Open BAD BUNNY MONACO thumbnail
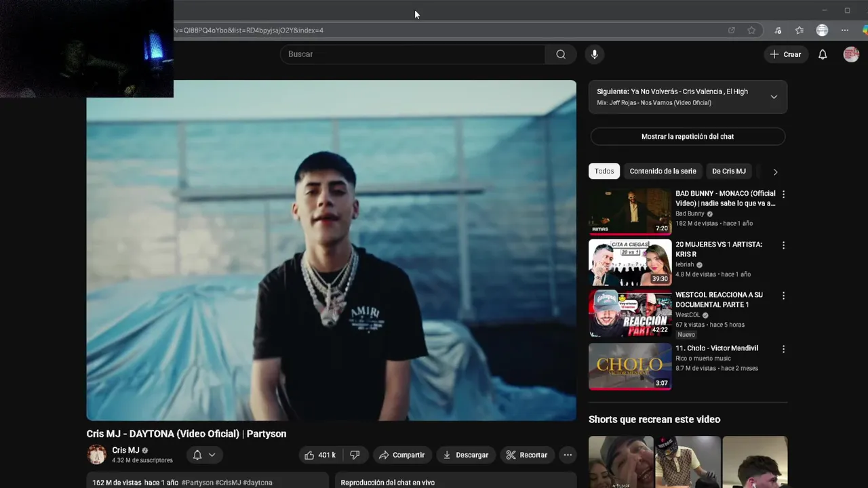 pos(630,211)
